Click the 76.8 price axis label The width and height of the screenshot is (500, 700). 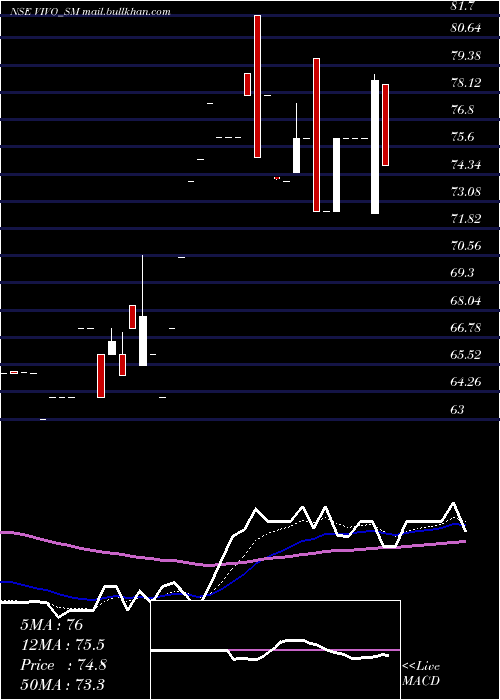coord(462,110)
